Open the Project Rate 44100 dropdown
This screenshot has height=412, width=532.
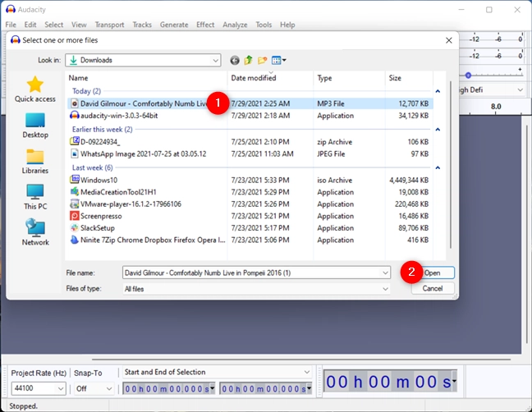coord(39,388)
